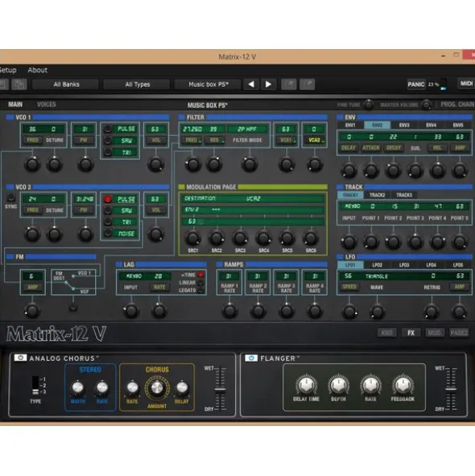Screen dimensions: 475x476
Task: Disable the VCO 2 PULSE waveform
Action: click(107, 199)
